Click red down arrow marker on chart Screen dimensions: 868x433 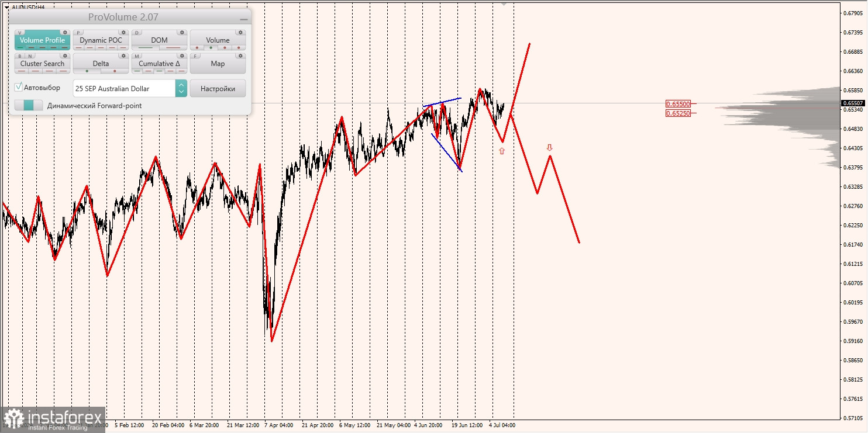(x=549, y=147)
